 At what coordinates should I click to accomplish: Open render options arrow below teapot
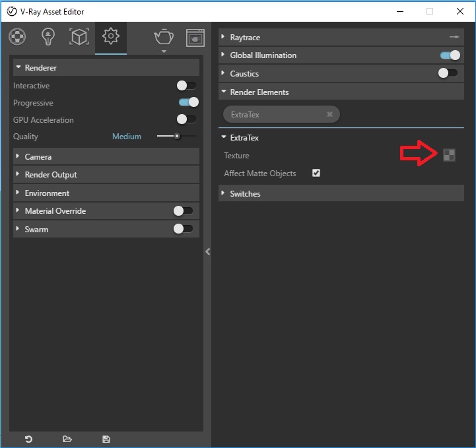164,51
